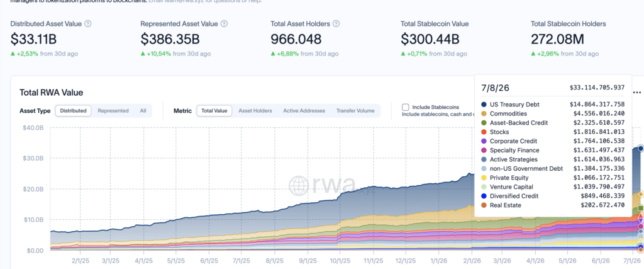The width and height of the screenshot is (644, 269).
Task: Click the Diversified Credit legend color dot
Action: click(484, 196)
